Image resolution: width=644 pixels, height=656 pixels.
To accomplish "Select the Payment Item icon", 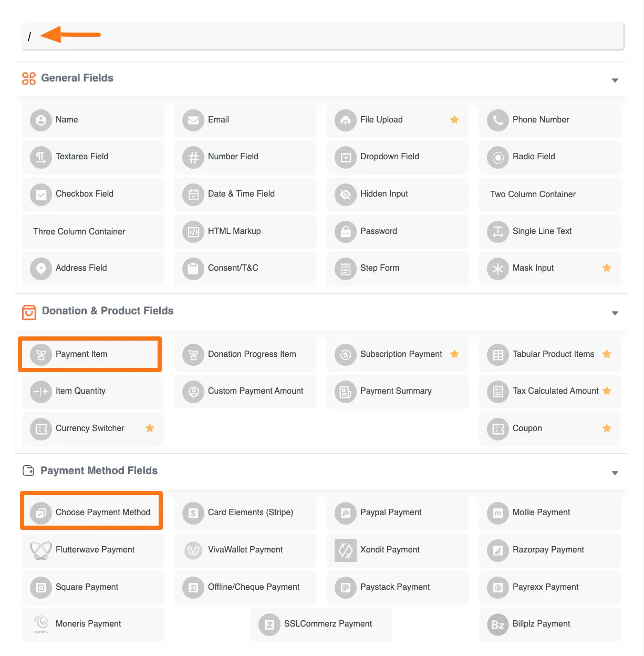I will [x=41, y=354].
